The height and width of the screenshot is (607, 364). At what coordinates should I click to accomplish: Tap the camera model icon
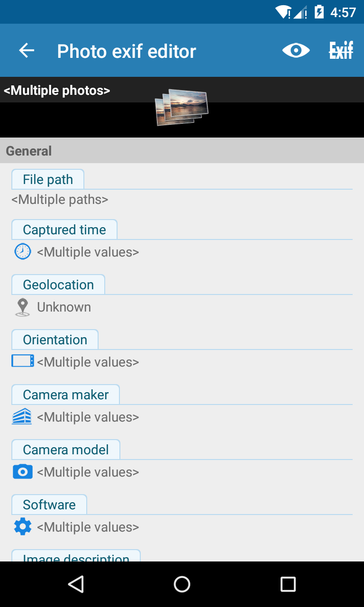(22, 472)
